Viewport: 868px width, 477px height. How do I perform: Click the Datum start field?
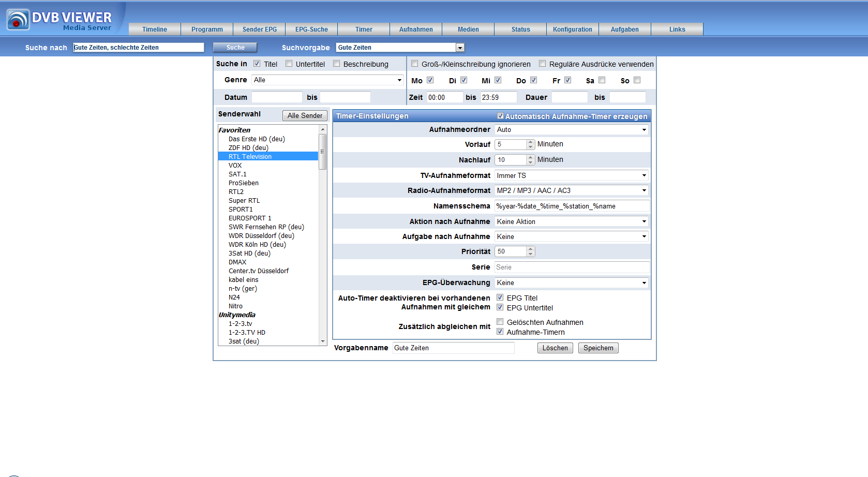277,97
